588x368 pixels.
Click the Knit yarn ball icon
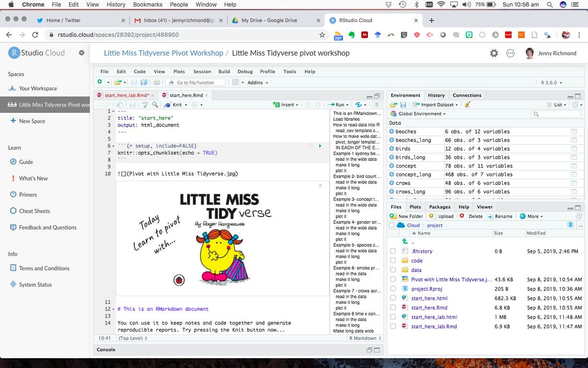click(x=167, y=105)
